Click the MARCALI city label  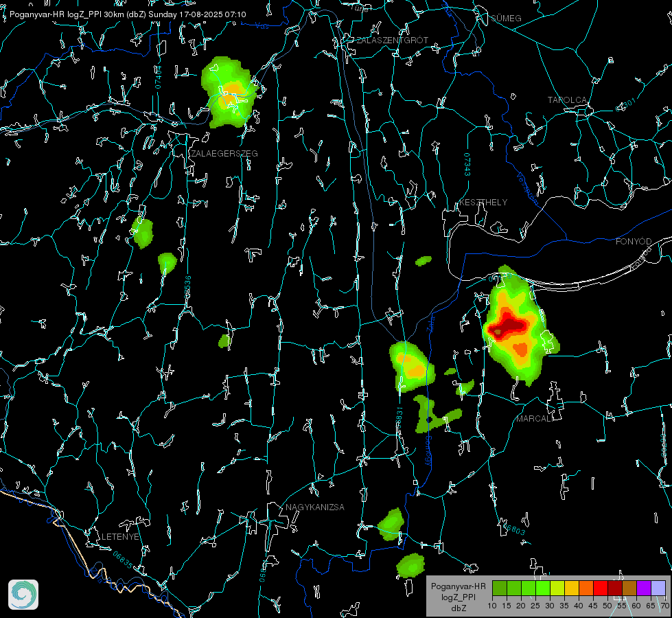(535, 419)
